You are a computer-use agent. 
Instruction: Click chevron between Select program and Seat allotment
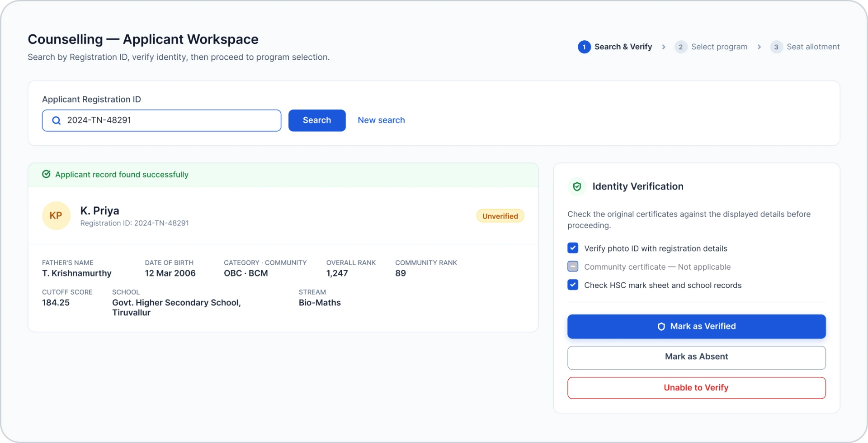point(759,47)
